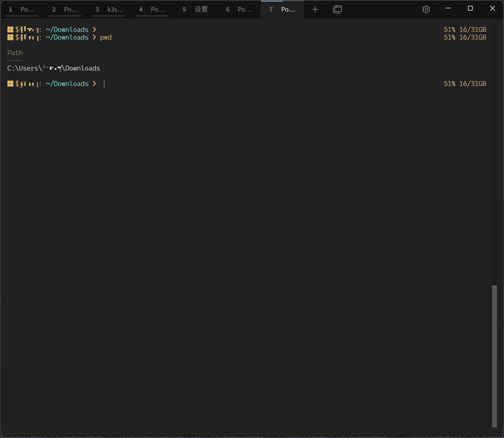Maximize the terminal window
504x438 pixels.
pyautogui.click(x=470, y=8)
